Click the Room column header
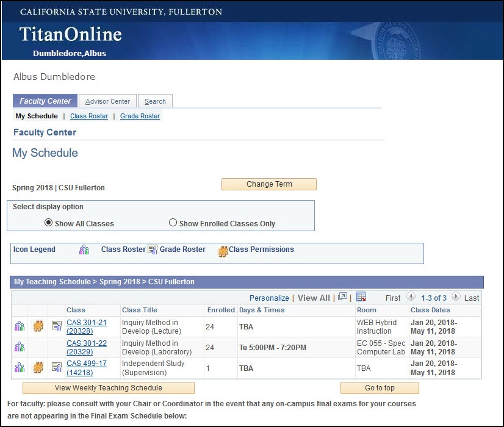Image resolution: width=504 pixels, height=427 pixels. [x=367, y=310]
